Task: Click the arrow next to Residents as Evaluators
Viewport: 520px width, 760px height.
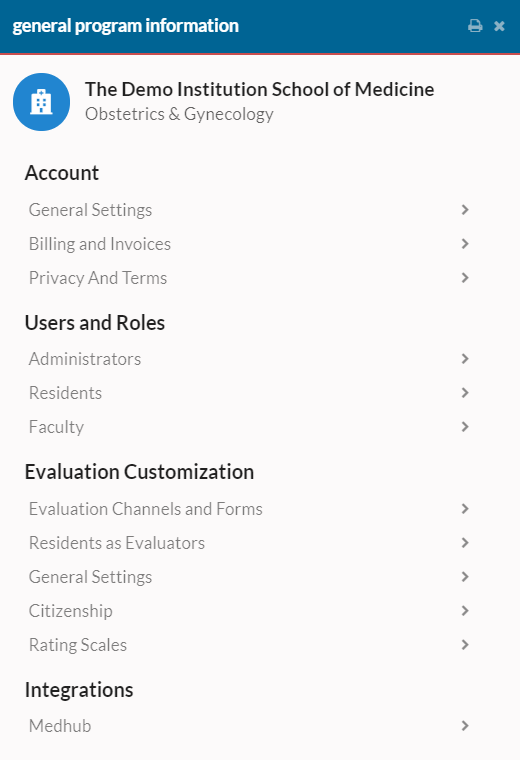Action: pos(465,543)
